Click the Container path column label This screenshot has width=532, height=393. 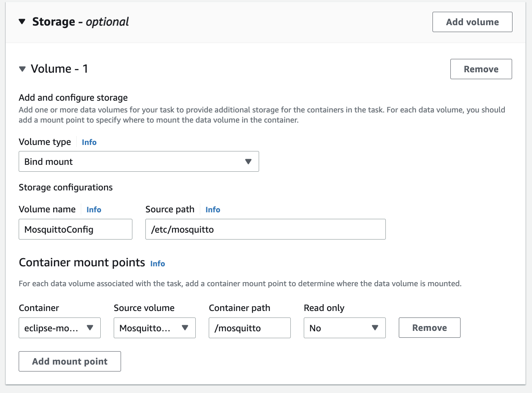pos(240,308)
